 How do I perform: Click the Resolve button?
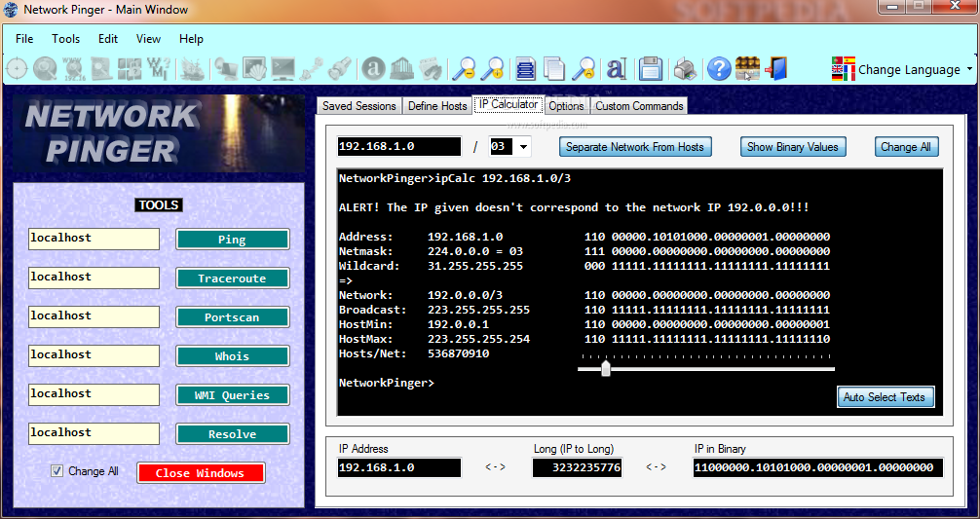click(233, 434)
